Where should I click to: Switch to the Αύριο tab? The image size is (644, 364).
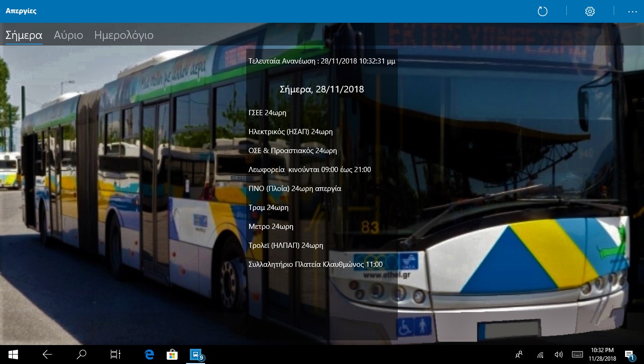click(x=69, y=35)
